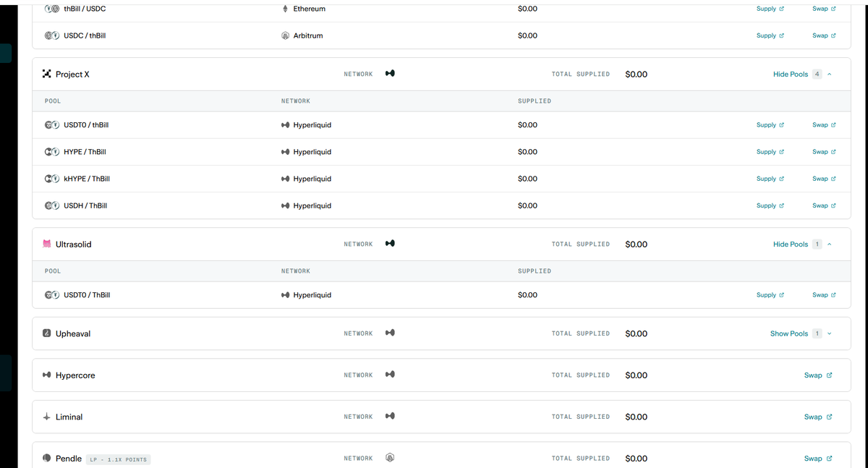Open Supply for Project X USDT0 / thBill
The image size is (868, 468).
tap(770, 125)
